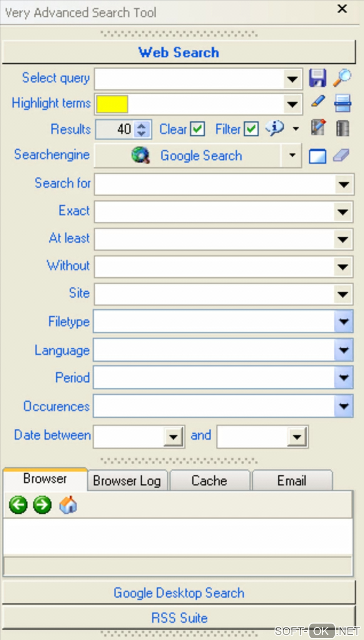Click the highlighter pen icon
This screenshot has height=640, width=364.
318,102
